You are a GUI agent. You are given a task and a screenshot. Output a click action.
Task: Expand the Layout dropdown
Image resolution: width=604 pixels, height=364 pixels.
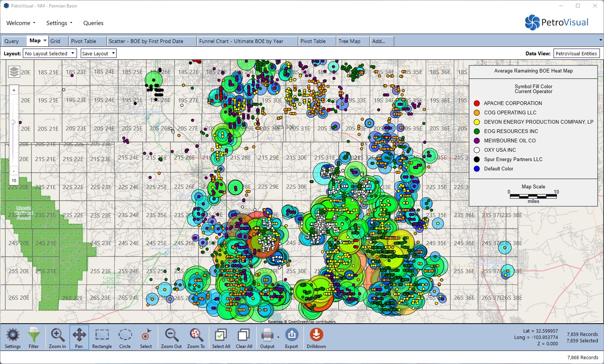(x=50, y=53)
